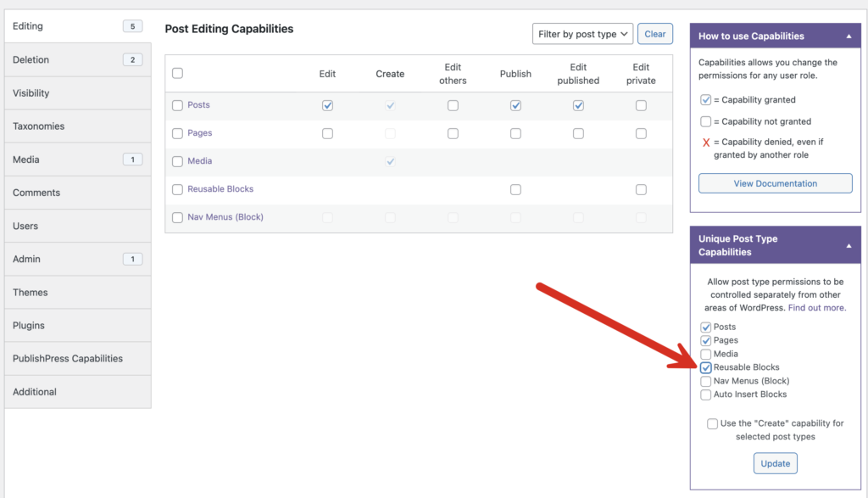Viewport: 868px width, 498px height.
Task: Click the Reusable Blocks row link
Action: coord(220,189)
